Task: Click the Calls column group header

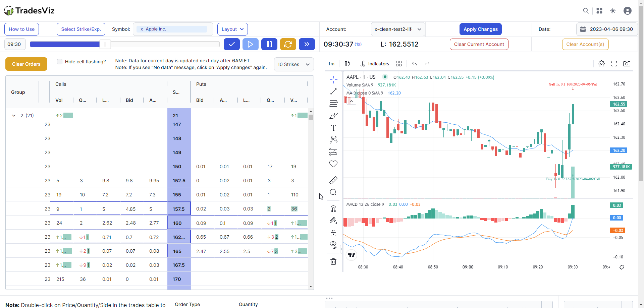Action: pyautogui.click(x=108, y=84)
